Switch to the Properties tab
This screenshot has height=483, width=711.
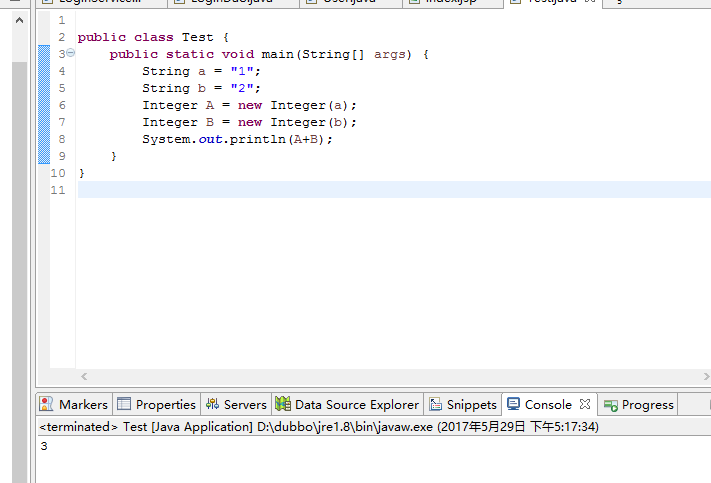pos(165,405)
